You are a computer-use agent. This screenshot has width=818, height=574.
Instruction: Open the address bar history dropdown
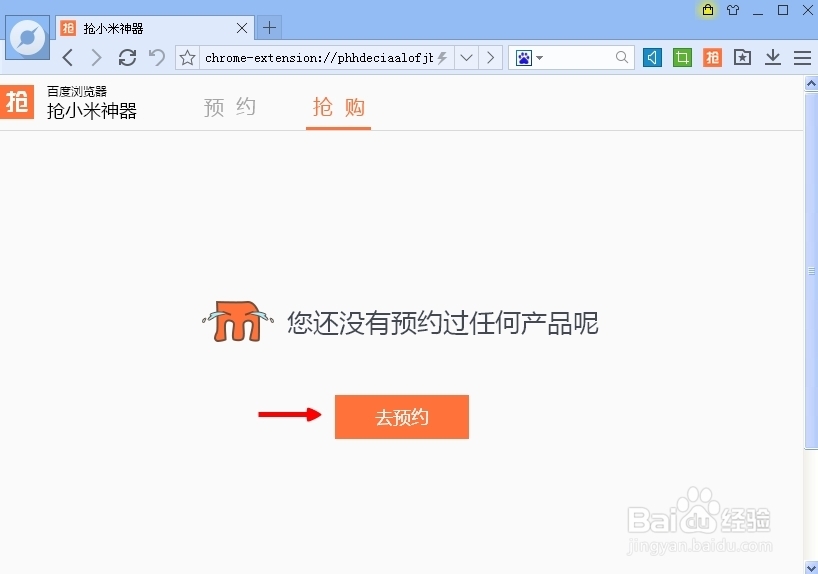click(466, 57)
